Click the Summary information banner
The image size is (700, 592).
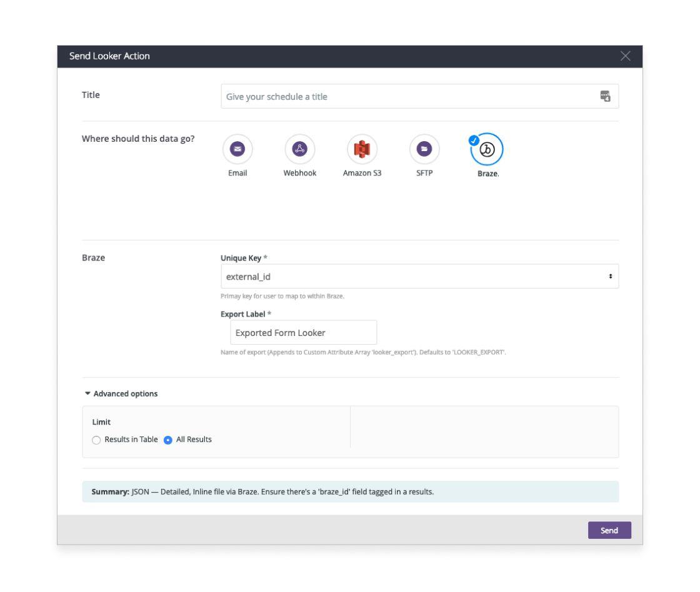pos(350,491)
